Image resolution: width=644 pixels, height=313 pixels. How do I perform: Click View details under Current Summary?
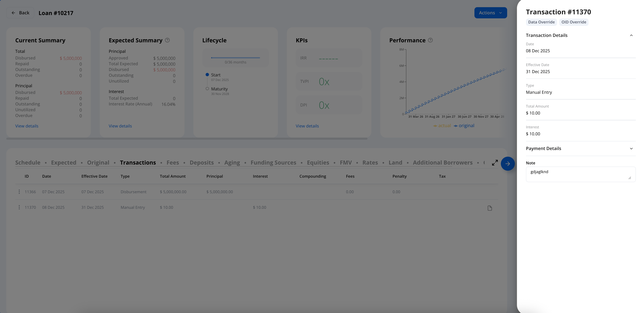pos(27,126)
